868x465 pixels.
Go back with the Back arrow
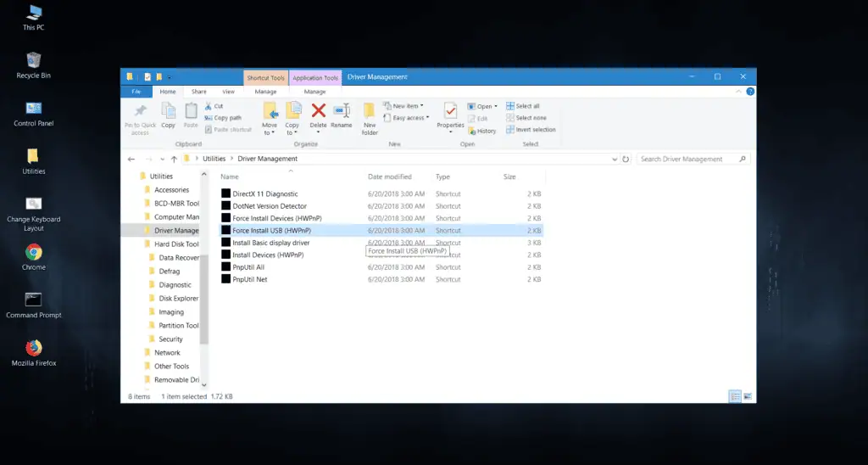pyautogui.click(x=131, y=159)
